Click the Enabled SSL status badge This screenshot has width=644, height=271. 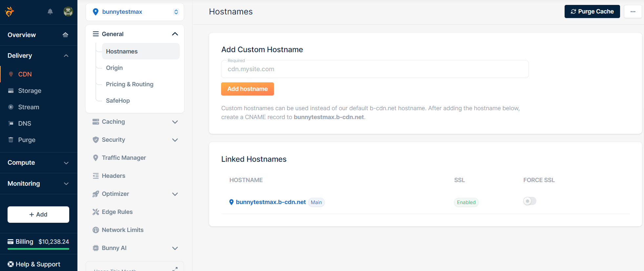tap(466, 202)
